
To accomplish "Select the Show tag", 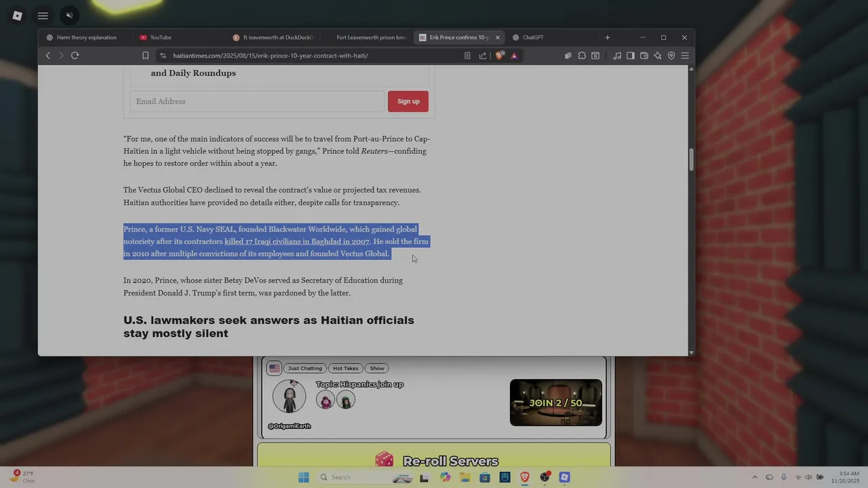I will (377, 368).
